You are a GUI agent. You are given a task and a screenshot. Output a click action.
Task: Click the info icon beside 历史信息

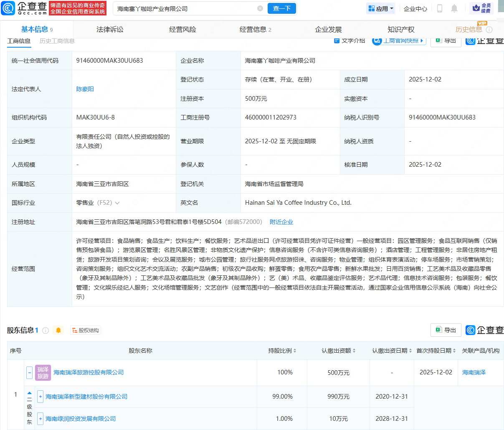tap(489, 30)
